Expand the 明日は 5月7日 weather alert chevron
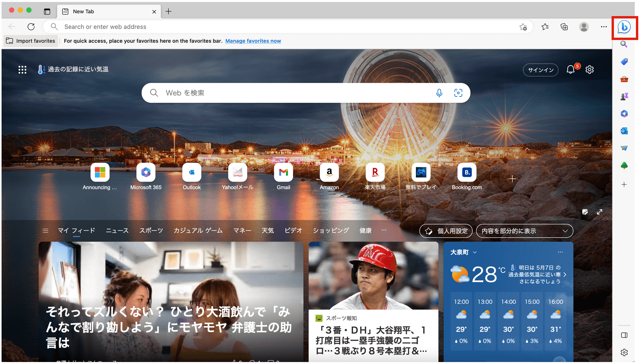This screenshot has height=364, width=641. [x=565, y=275]
